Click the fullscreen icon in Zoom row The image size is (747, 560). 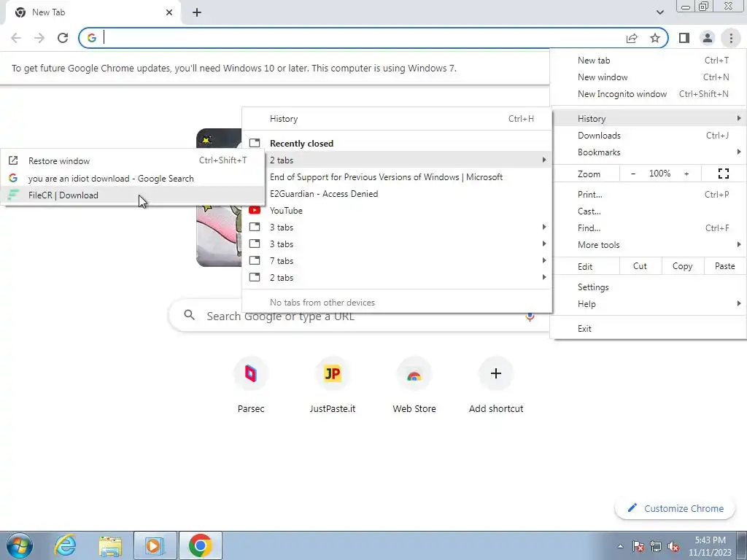723,174
